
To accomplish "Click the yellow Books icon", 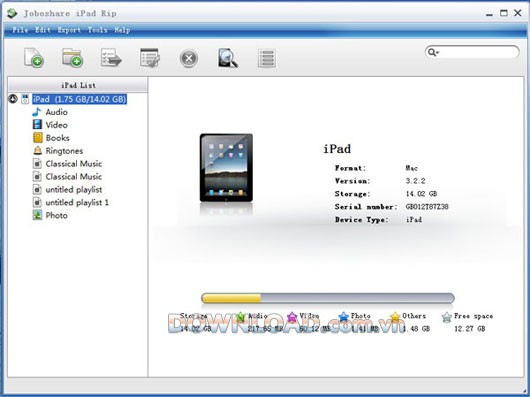I will tap(38, 138).
